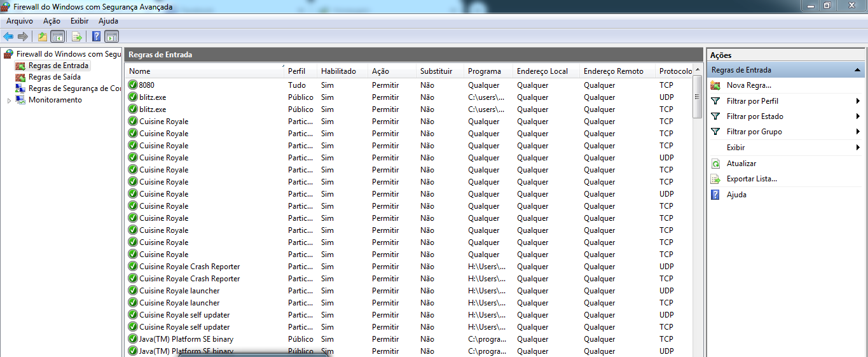This screenshot has height=357, width=868.
Task: Sort by the Perfil column header
Action: coord(301,71)
